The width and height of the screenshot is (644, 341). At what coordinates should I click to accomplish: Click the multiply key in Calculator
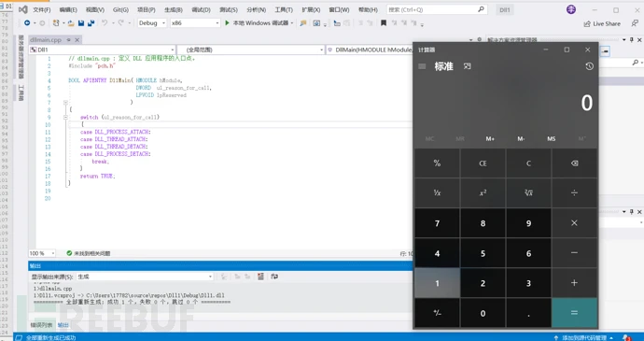tap(575, 223)
